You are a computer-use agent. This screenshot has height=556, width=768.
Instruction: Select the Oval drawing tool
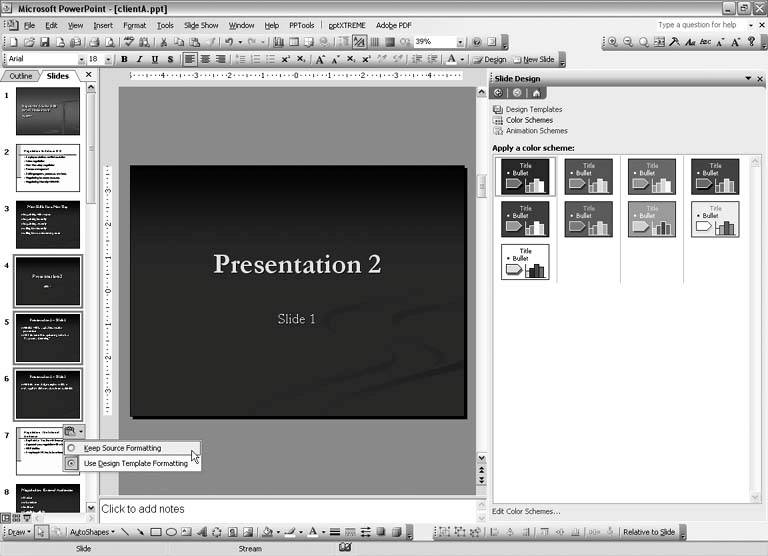(x=171, y=532)
